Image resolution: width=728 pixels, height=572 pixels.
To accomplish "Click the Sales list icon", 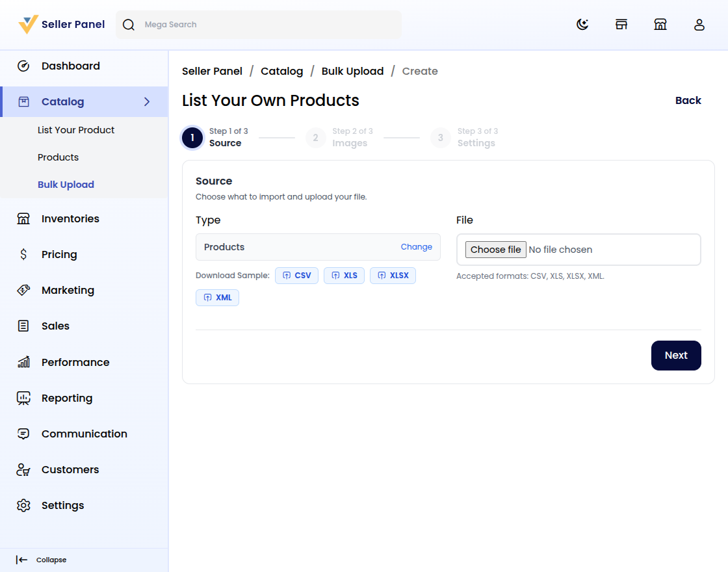I will point(23,326).
